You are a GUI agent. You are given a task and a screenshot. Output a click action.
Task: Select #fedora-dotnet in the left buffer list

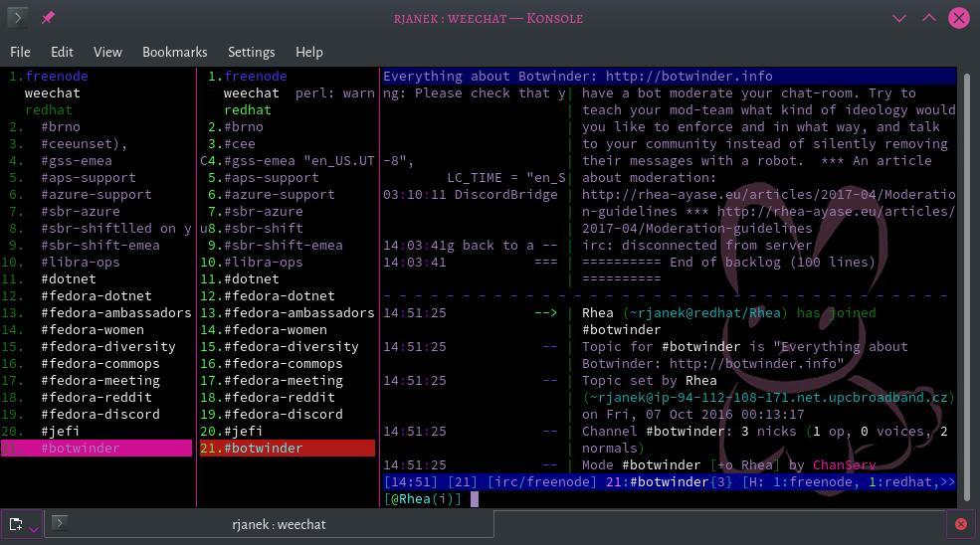97,295
